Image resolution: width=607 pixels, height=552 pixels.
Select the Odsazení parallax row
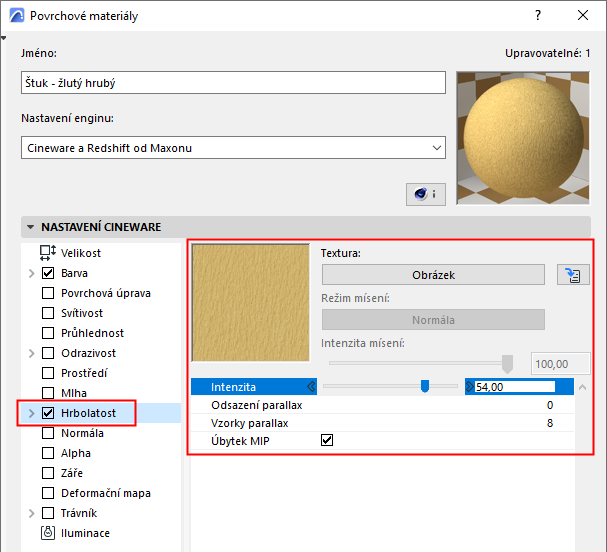382,405
